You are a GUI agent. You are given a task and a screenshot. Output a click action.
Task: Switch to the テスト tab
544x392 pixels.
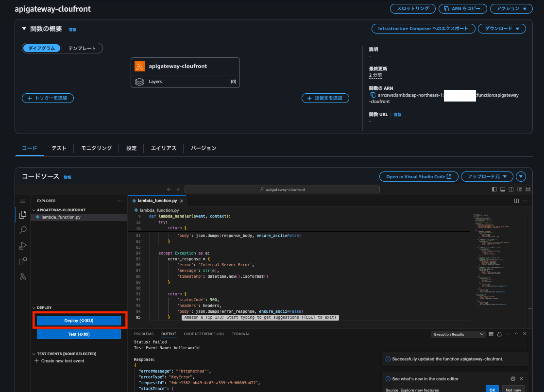[x=59, y=148]
